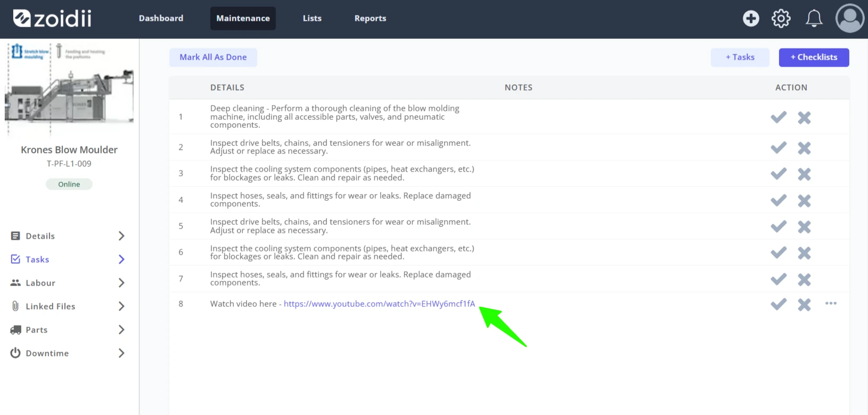The width and height of the screenshot is (868, 415).
Task: Open Linked Files sidebar item
Action: click(x=51, y=306)
